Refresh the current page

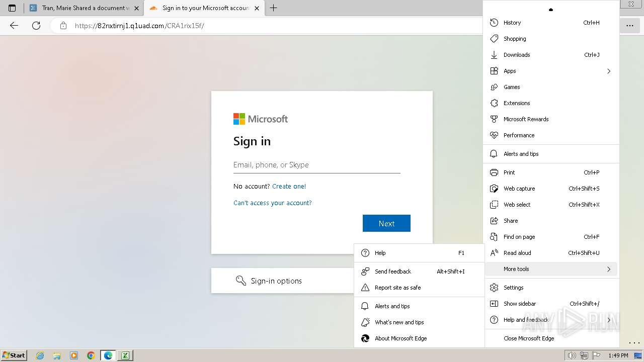pos(36,26)
